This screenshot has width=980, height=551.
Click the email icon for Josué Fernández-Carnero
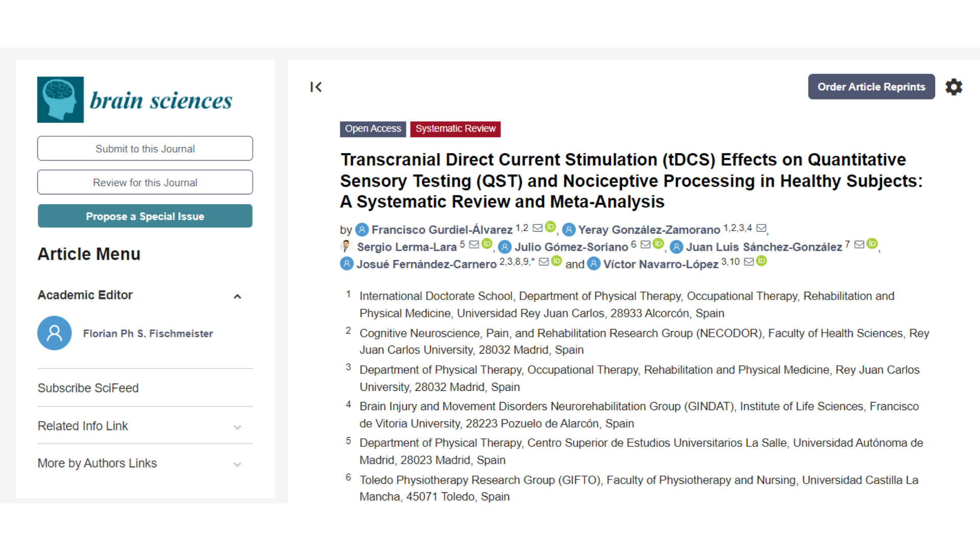pyautogui.click(x=544, y=262)
